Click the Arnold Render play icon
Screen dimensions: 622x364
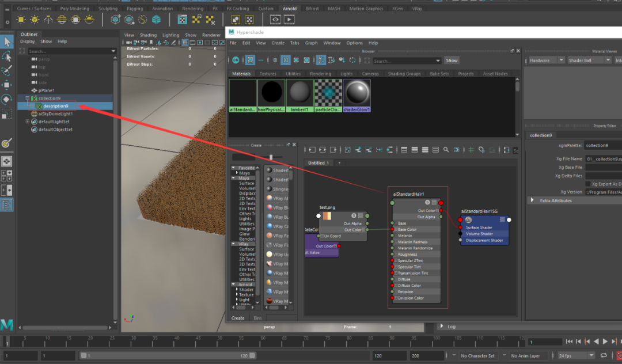[289, 20]
